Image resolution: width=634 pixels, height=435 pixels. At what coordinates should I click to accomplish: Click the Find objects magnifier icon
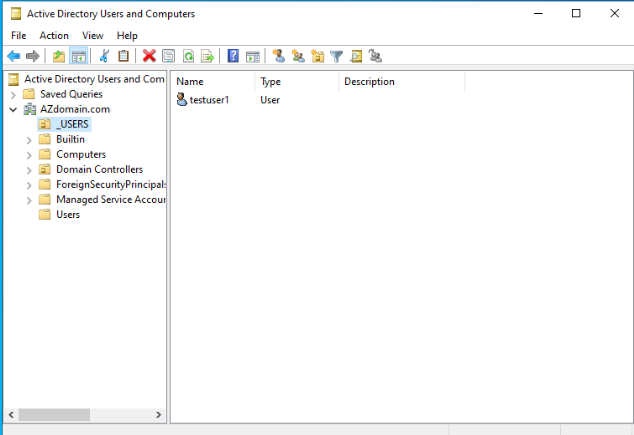(356, 56)
